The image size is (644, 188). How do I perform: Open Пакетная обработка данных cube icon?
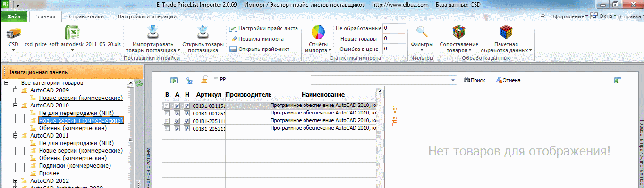pos(506,33)
